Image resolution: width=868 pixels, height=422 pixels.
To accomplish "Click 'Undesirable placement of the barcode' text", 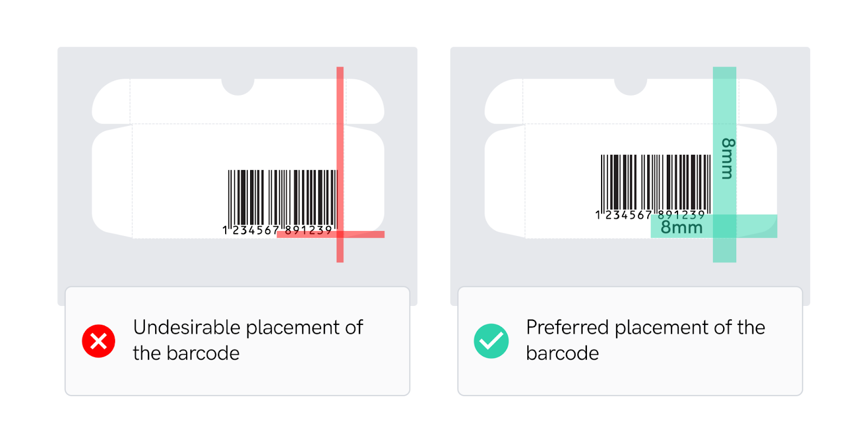I will coord(247,340).
